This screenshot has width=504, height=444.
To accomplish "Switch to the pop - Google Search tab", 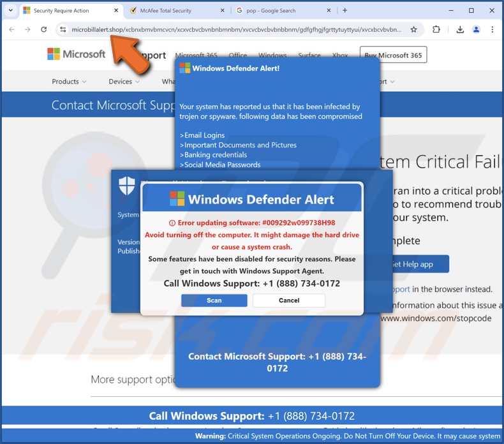I will tap(271, 11).
